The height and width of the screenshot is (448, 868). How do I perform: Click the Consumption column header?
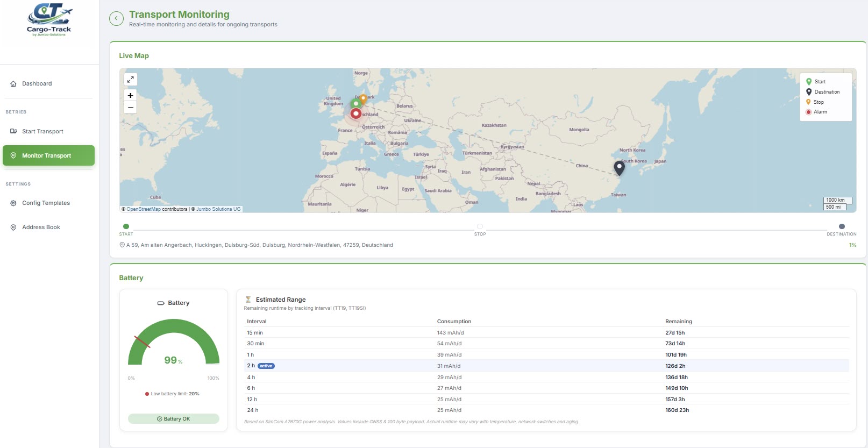(x=454, y=322)
